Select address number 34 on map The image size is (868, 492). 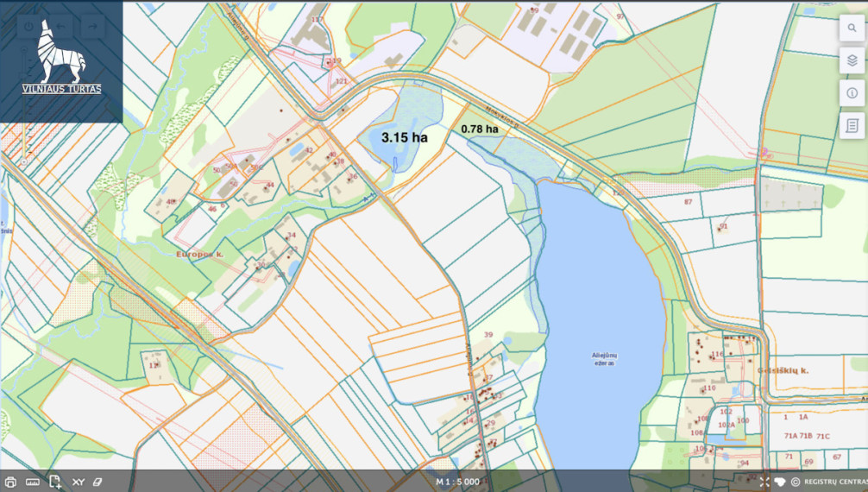pyautogui.click(x=292, y=235)
